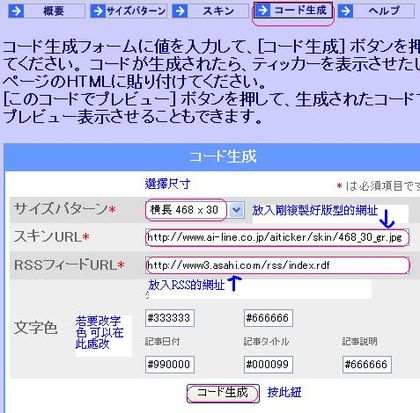420x413 pixels.
Task: Click the 記事日付 caption
Action: pos(162,341)
